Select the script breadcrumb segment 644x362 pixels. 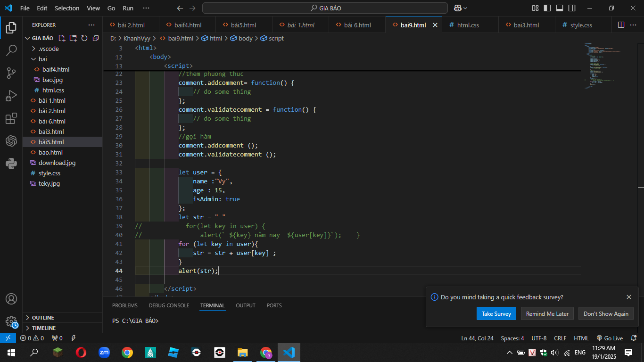[272, 38]
